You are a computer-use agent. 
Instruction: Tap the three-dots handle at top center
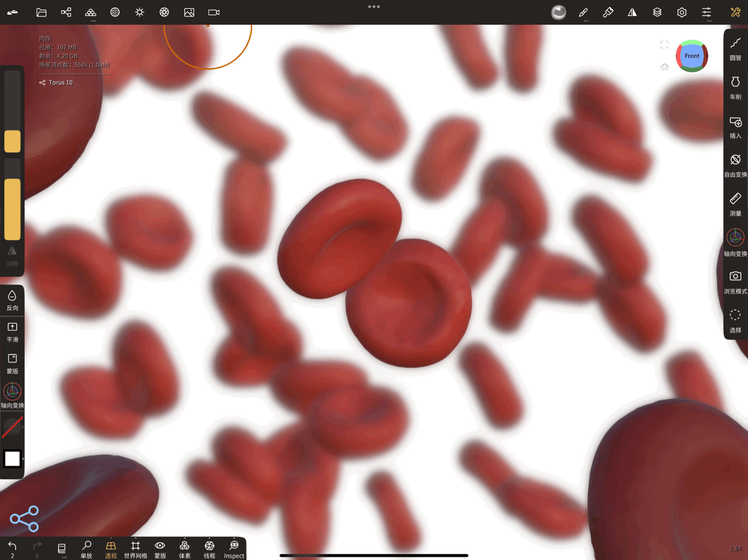tap(374, 7)
